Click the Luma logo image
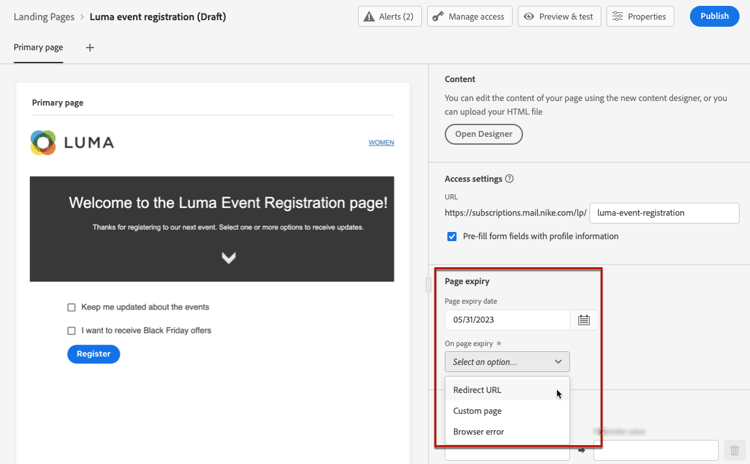 pyautogui.click(x=73, y=143)
